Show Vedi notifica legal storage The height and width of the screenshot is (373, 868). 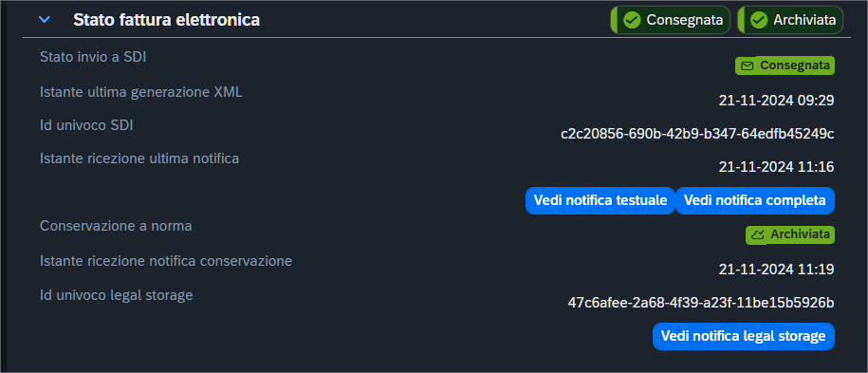(x=744, y=336)
